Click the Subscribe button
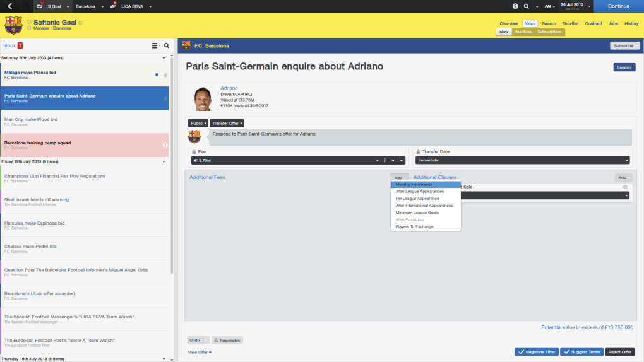 click(x=624, y=46)
